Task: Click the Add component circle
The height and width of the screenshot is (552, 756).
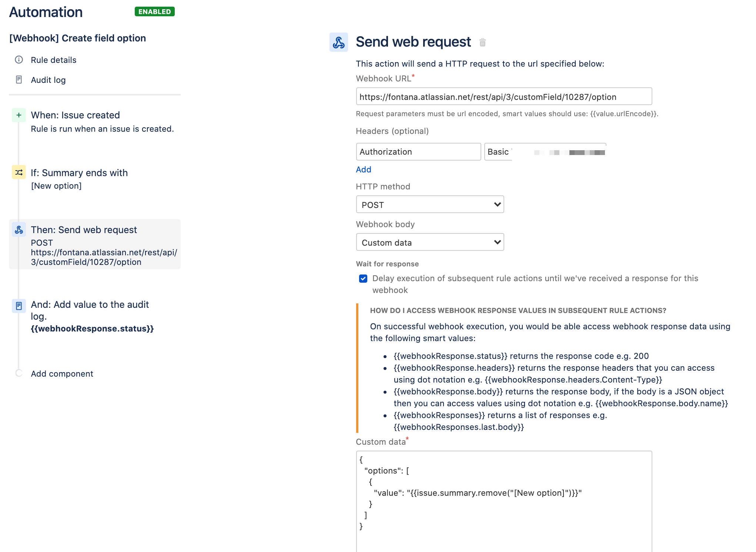Action: [19, 373]
